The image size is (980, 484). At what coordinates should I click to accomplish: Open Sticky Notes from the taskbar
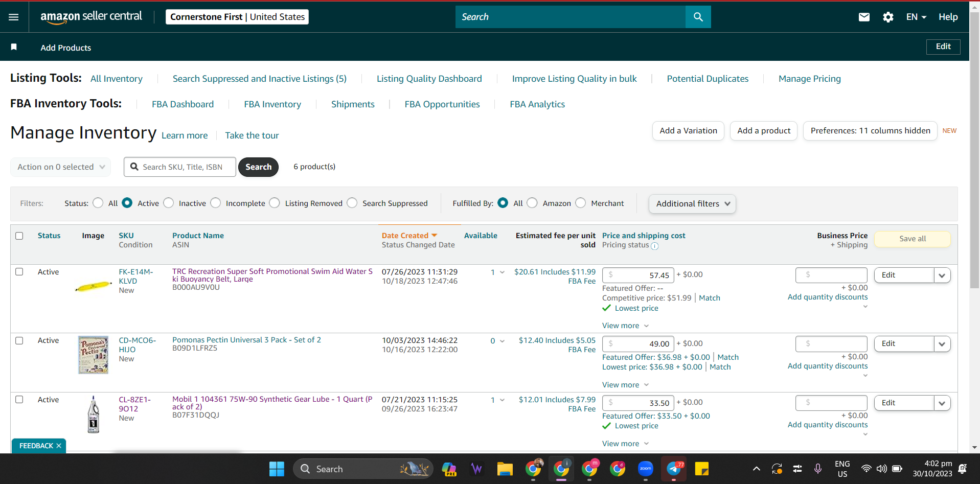702,469
